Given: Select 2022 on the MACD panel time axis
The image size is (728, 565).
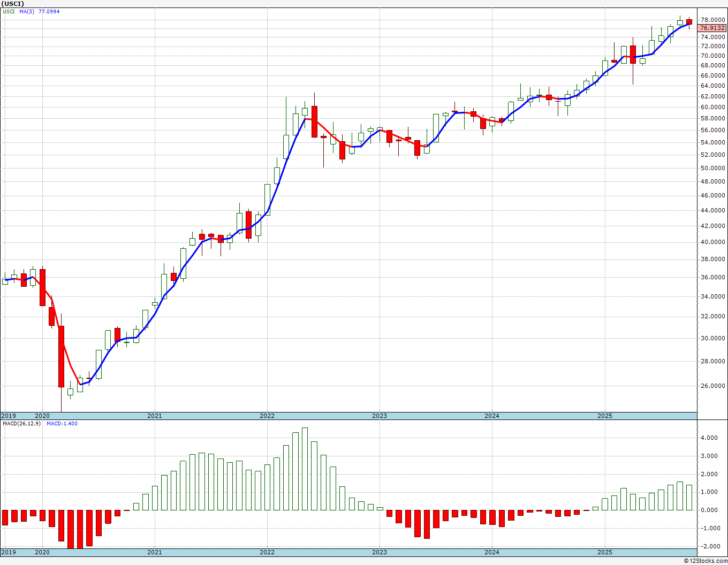Looking at the screenshot, I should pos(267,552).
